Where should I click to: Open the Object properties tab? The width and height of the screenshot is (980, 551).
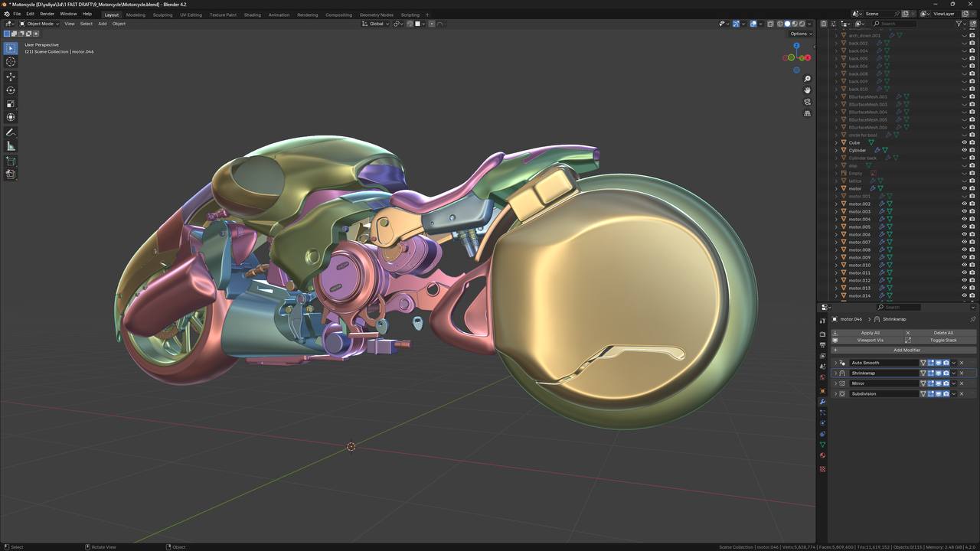click(x=822, y=391)
